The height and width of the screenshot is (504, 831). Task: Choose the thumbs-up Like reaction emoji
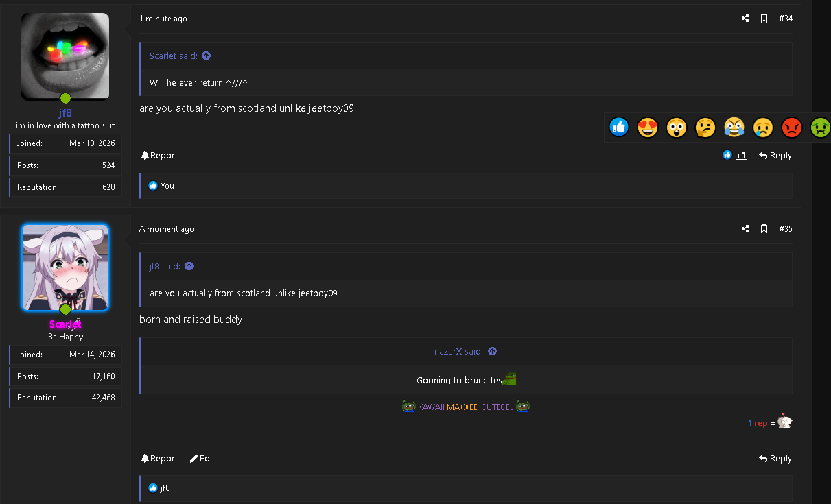pos(619,127)
